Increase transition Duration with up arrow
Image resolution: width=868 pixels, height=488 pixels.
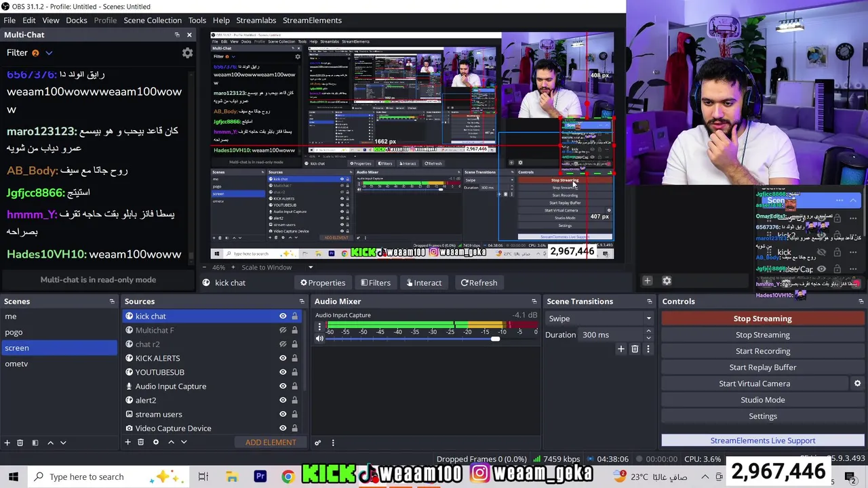tap(648, 331)
